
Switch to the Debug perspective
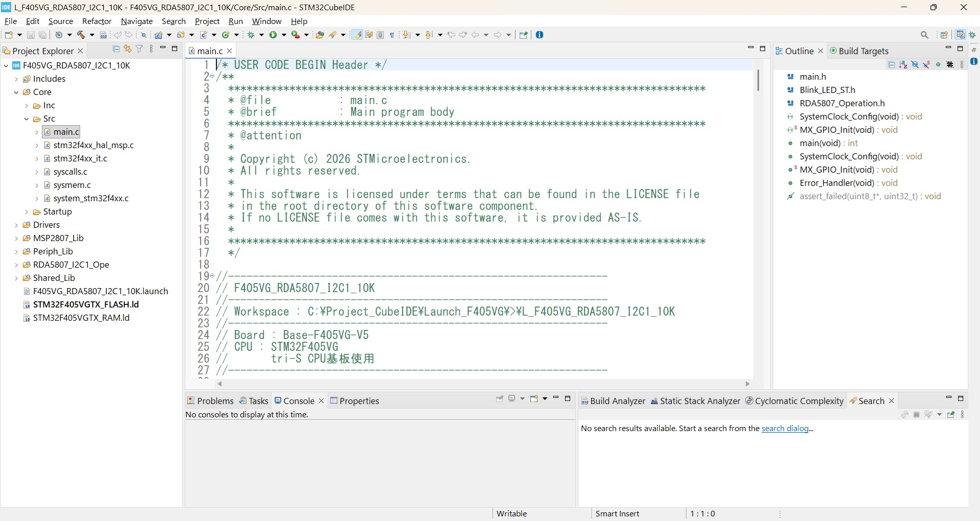[x=972, y=35]
